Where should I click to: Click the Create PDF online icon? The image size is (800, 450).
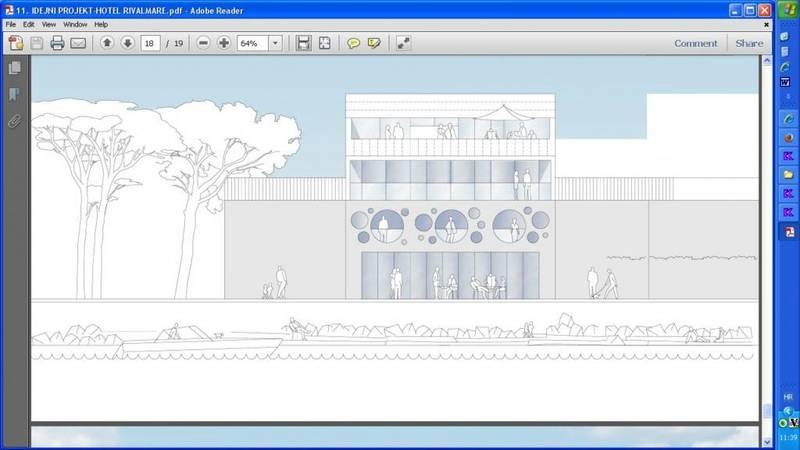[x=15, y=43]
